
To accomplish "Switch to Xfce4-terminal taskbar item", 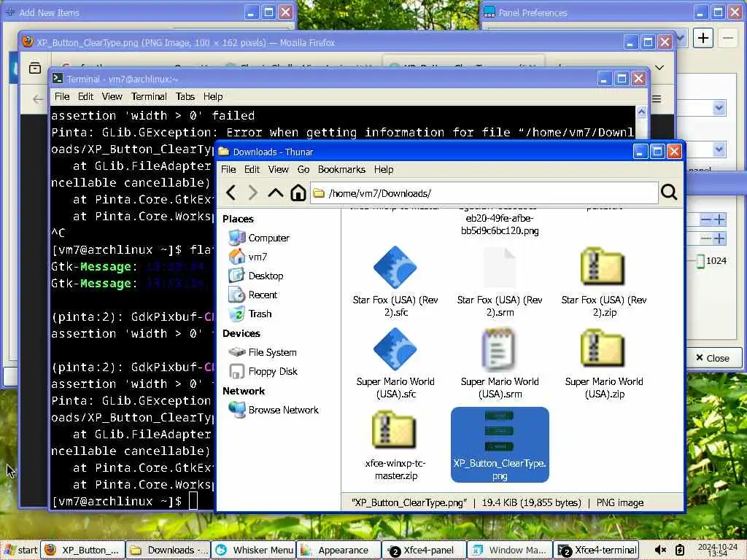I will (595, 550).
